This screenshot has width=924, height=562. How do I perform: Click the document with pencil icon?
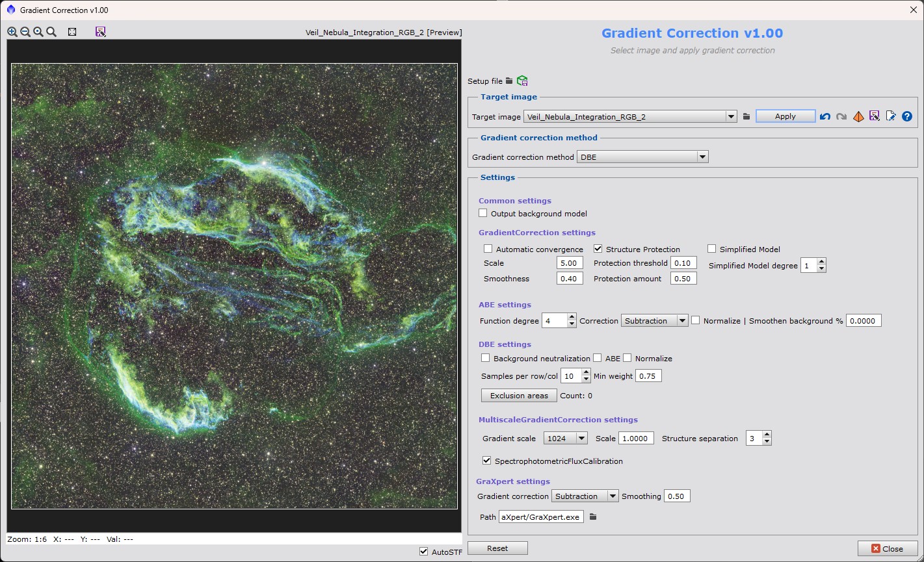[891, 117]
